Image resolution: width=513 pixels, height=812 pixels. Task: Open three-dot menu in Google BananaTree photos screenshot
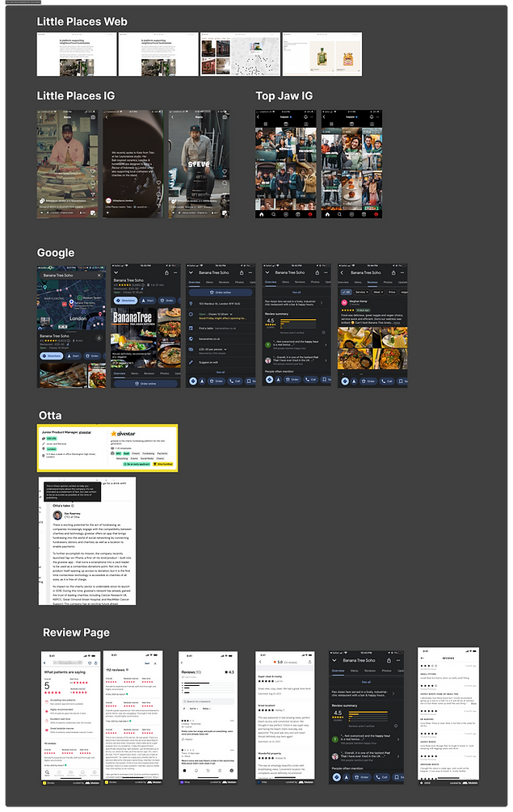[175, 272]
